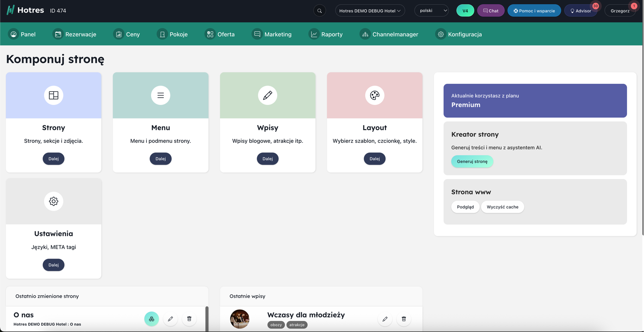Click the Wczasy dla młodzieży post thumbnail
Screen dimensions: 644x332
coord(240,319)
